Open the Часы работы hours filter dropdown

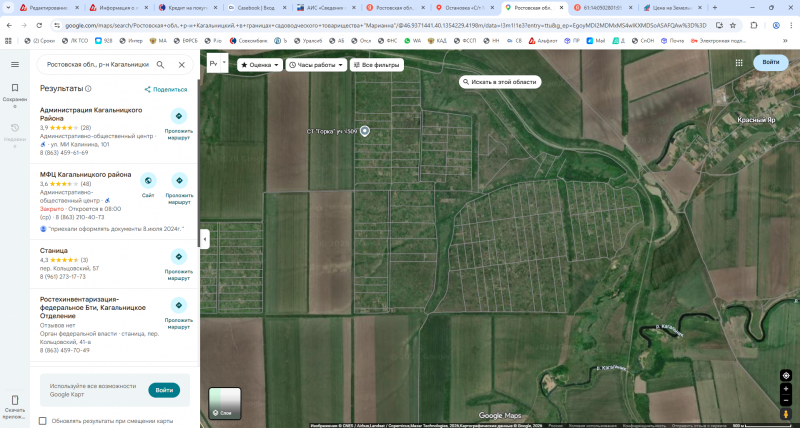(316, 65)
